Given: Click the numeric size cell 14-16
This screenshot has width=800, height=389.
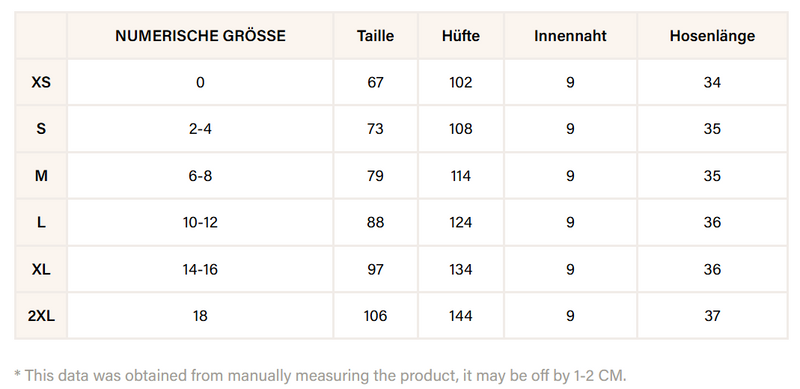Looking at the screenshot, I should tap(200, 269).
